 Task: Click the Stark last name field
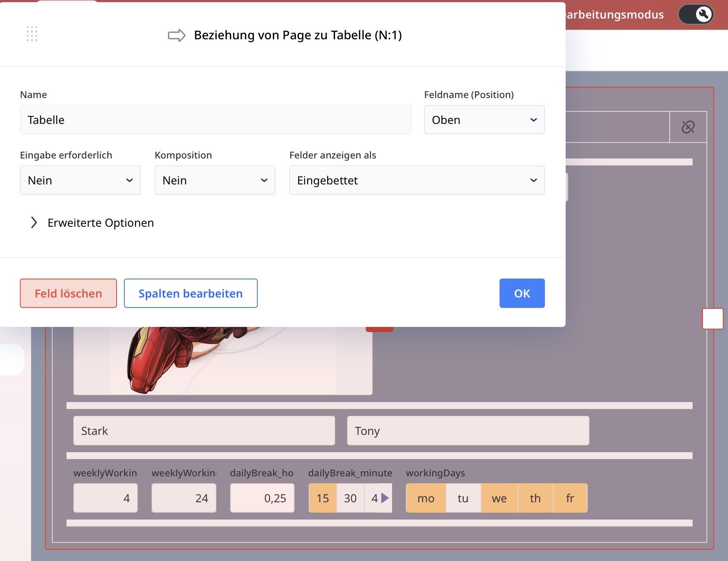pyautogui.click(x=204, y=431)
